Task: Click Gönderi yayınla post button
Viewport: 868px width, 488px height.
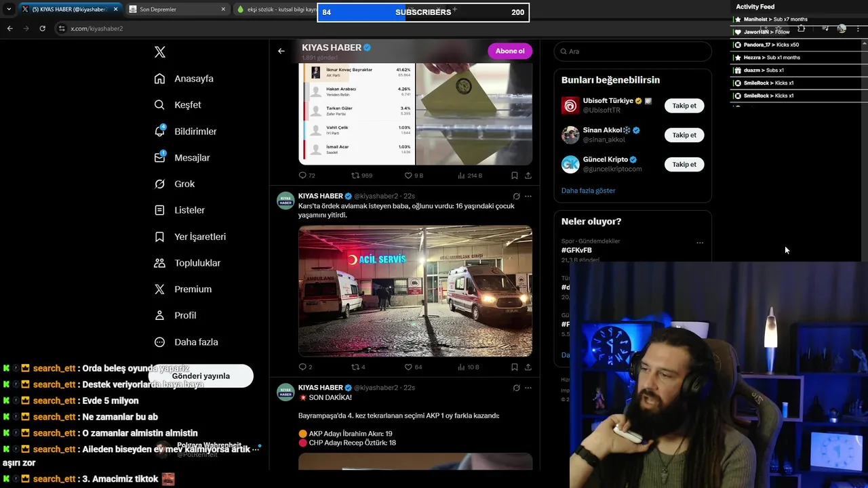Action: click(x=201, y=376)
